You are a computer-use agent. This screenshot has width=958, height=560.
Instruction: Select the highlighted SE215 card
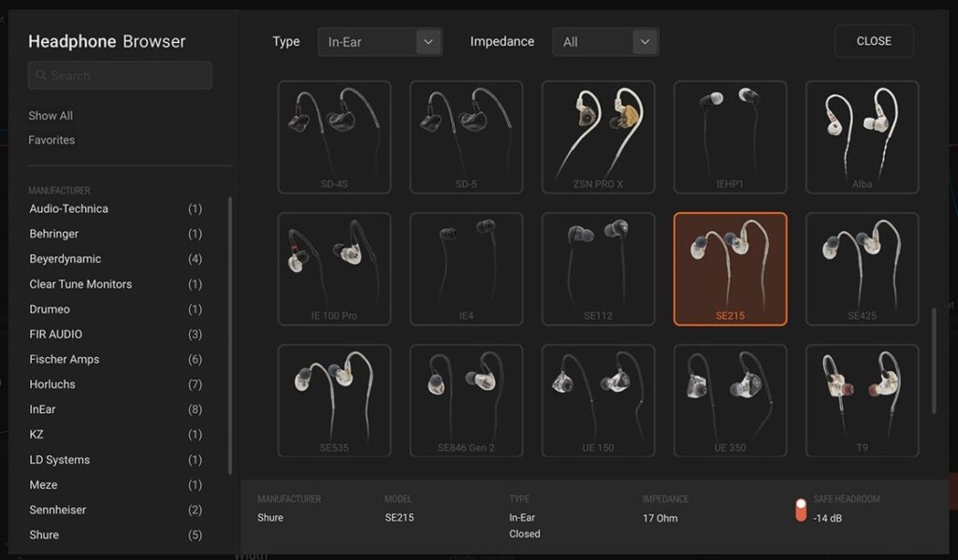(730, 269)
